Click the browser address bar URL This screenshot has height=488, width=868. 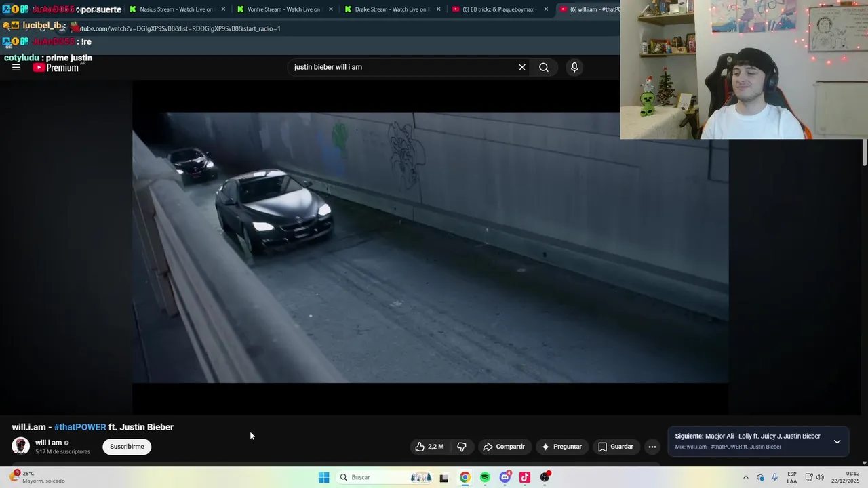pos(180,28)
